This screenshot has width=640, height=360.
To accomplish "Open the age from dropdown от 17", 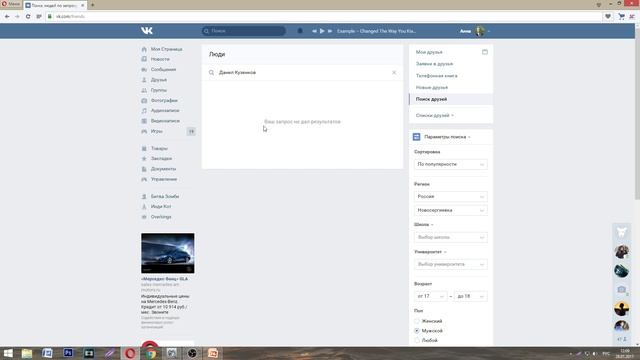I will (x=431, y=296).
